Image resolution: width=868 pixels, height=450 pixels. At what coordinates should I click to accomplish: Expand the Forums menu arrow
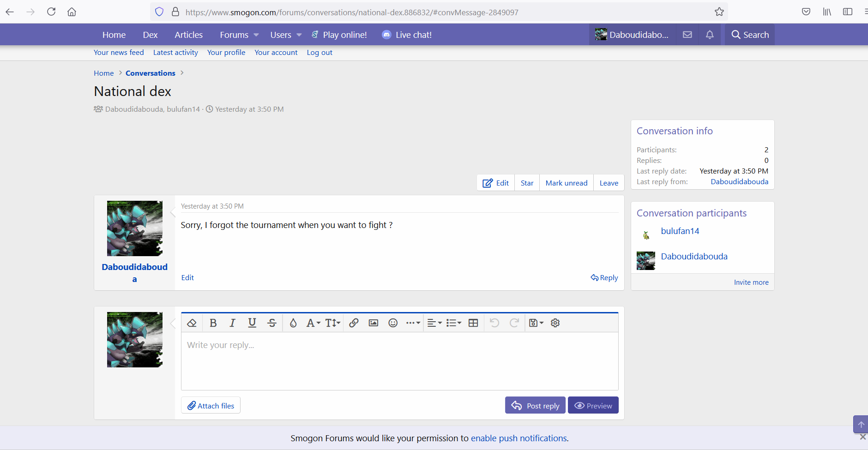(256, 35)
